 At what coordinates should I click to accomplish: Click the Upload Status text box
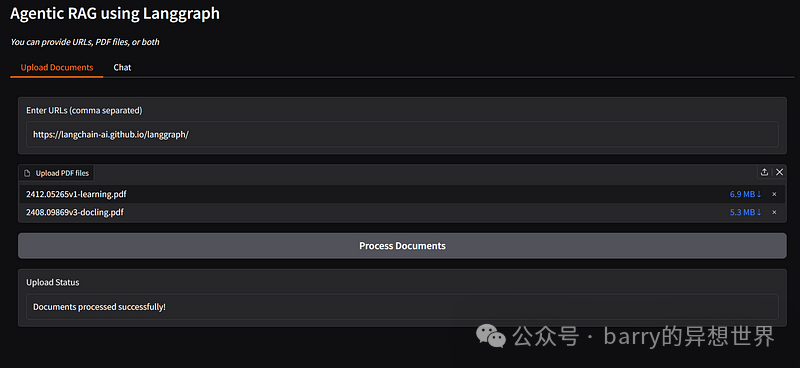pos(402,307)
